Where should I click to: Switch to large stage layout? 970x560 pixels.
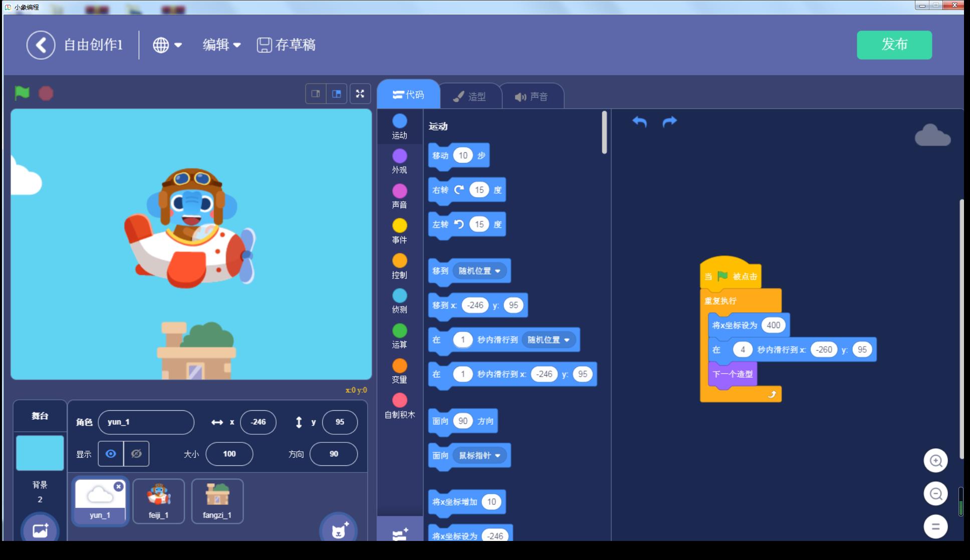pos(337,94)
